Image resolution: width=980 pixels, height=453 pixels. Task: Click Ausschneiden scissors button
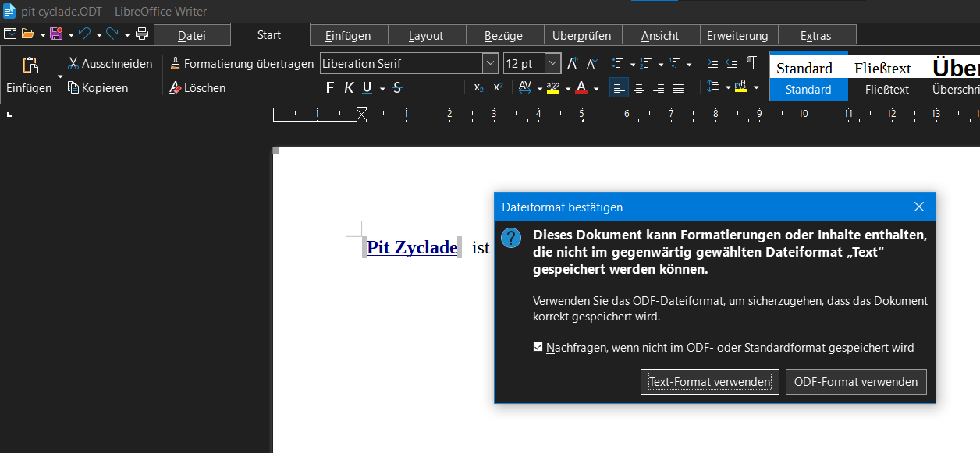coord(110,64)
